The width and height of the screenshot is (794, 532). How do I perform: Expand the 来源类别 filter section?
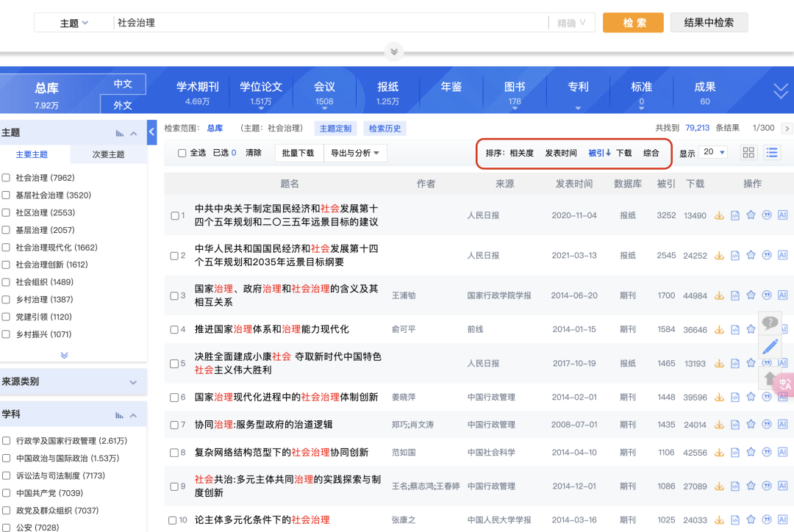coord(133,382)
